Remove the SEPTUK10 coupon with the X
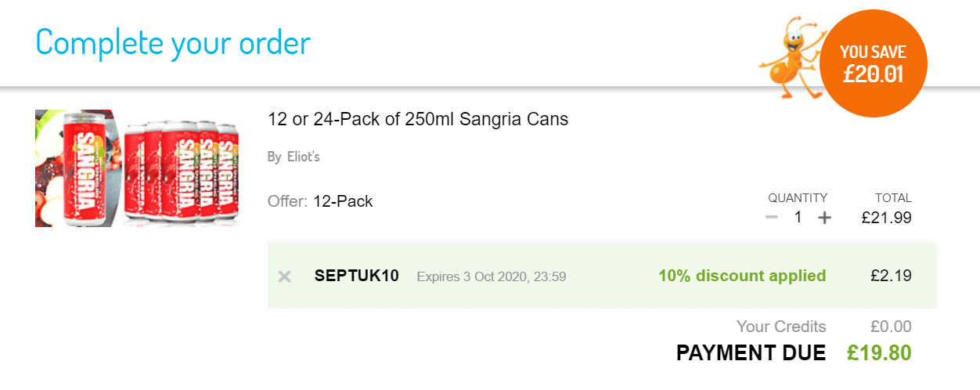The image size is (980, 390). (x=285, y=276)
